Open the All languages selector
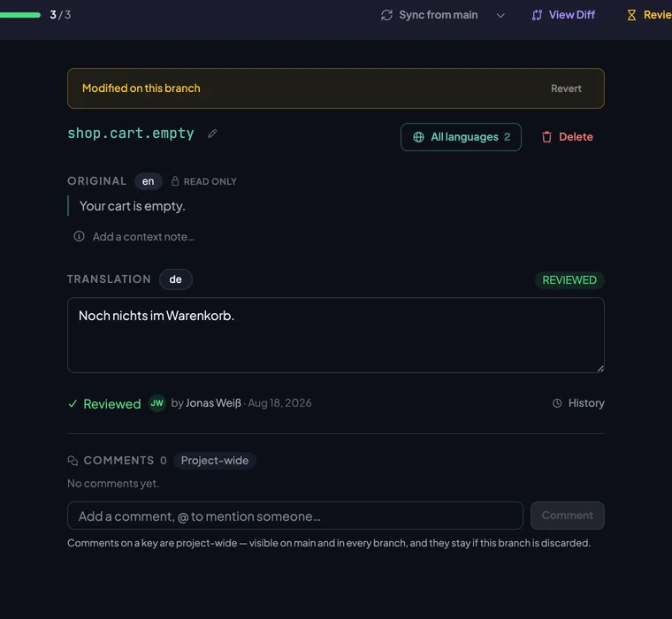The height and width of the screenshot is (619, 672). pyautogui.click(x=461, y=137)
